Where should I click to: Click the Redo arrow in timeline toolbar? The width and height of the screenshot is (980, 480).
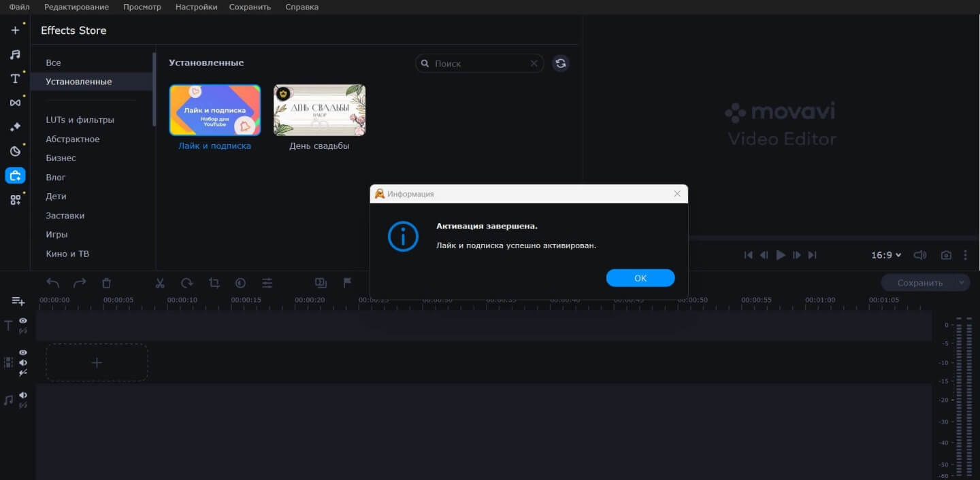pos(80,283)
